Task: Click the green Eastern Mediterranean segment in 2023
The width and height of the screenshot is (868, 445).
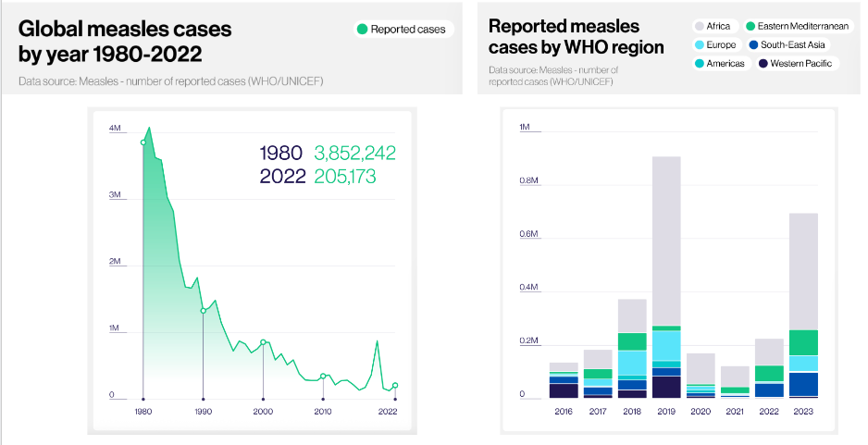Action: 803,342
